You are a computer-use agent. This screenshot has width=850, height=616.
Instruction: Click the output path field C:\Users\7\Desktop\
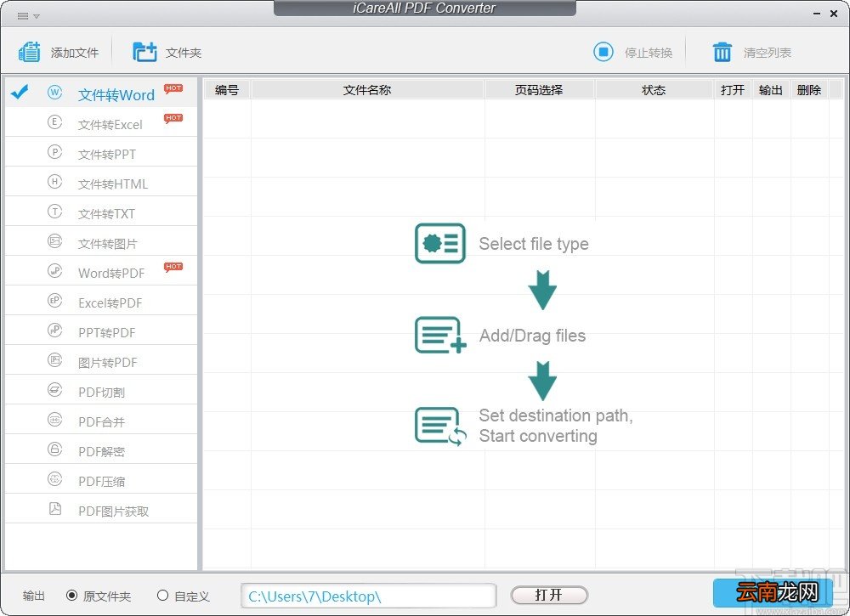click(x=369, y=596)
